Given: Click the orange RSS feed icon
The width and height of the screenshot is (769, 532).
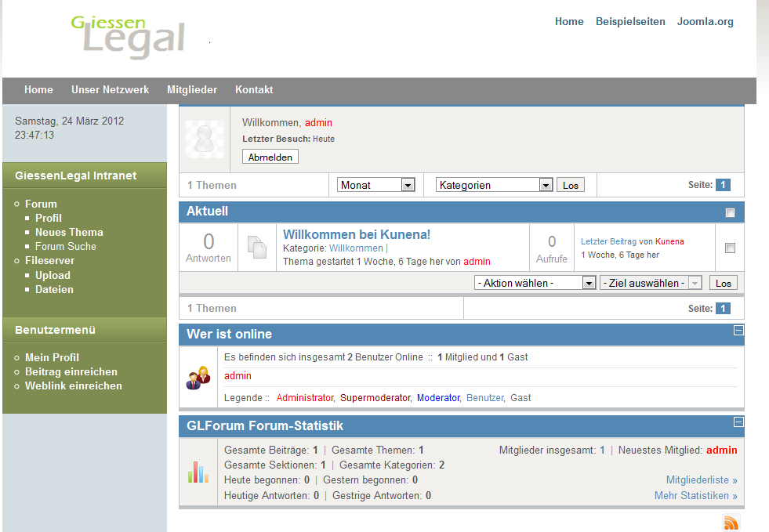Looking at the screenshot, I should click(x=731, y=523).
